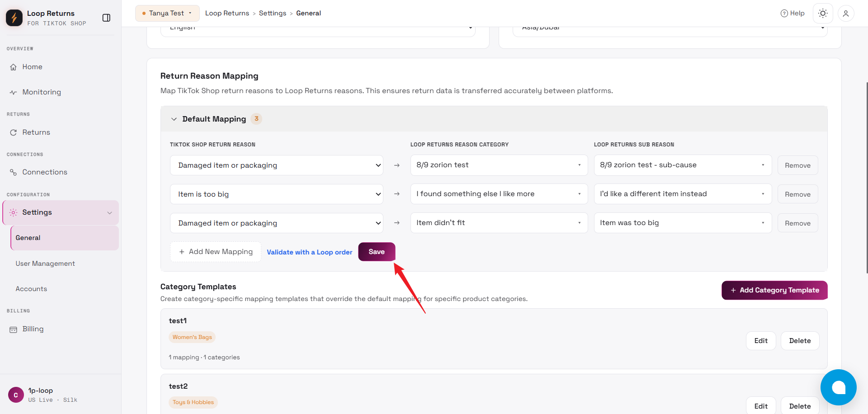Remove the Item didn't fit mapping

[x=797, y=223]
